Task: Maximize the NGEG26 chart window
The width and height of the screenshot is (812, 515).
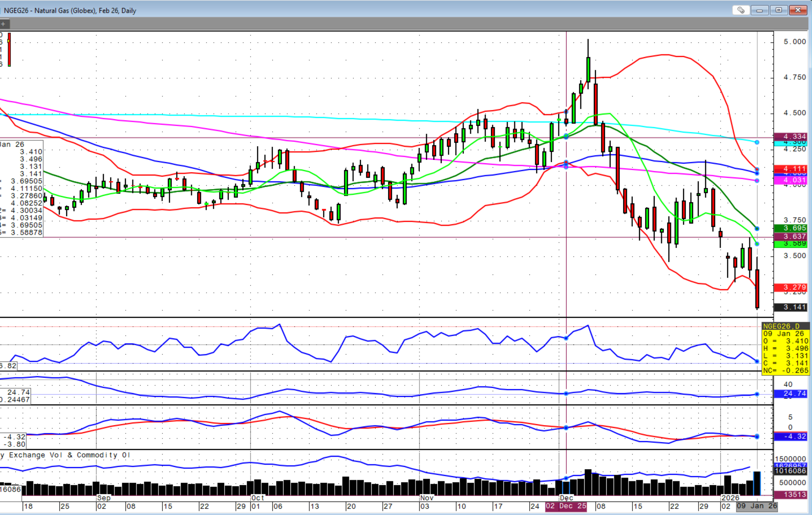Action: click(778, 10)
